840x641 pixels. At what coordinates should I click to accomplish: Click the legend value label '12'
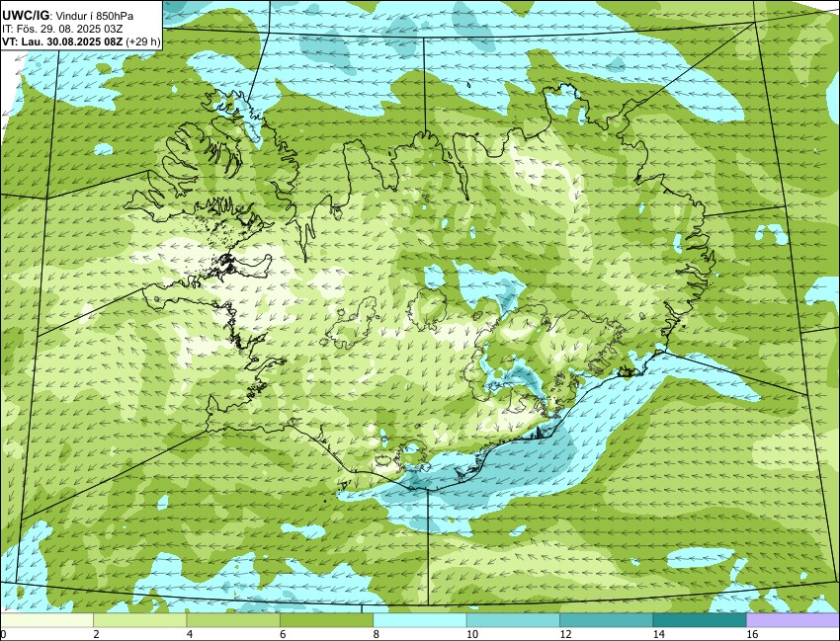(x=565, y=634)
